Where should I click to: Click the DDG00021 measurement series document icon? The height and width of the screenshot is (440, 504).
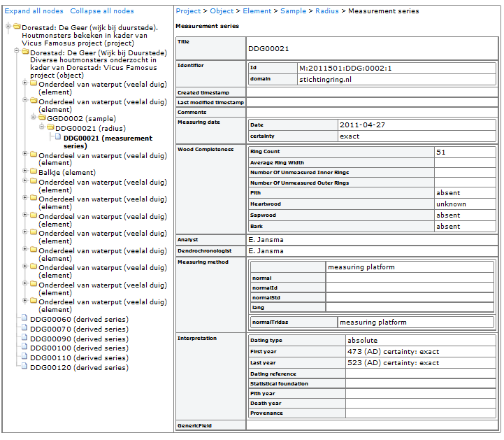click(58, 136)
